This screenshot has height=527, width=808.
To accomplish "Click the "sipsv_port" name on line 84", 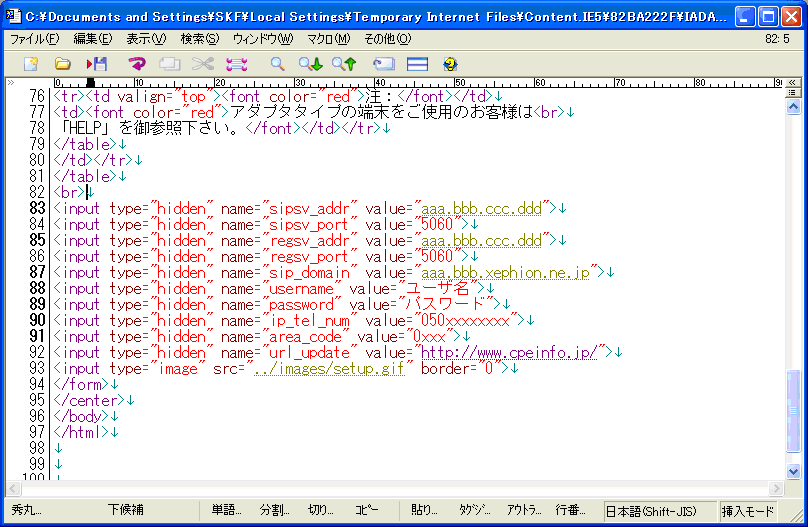I will (x=309, y=225).
